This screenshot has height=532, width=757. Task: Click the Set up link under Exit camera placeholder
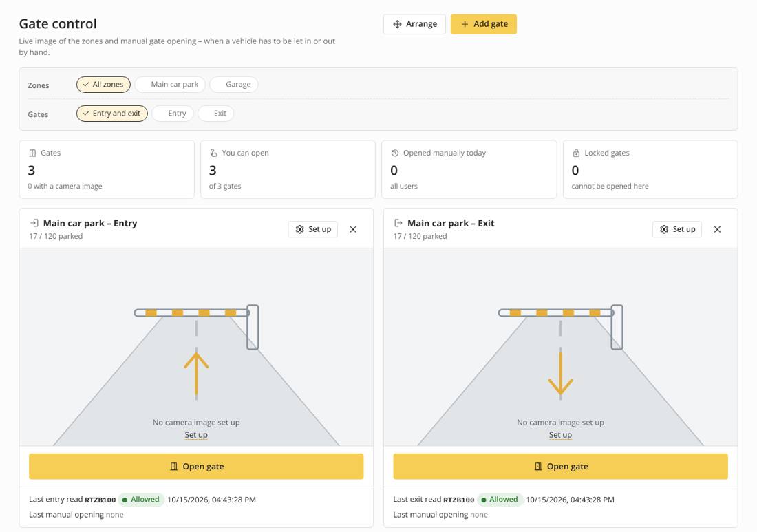click(x=560, y=435)
